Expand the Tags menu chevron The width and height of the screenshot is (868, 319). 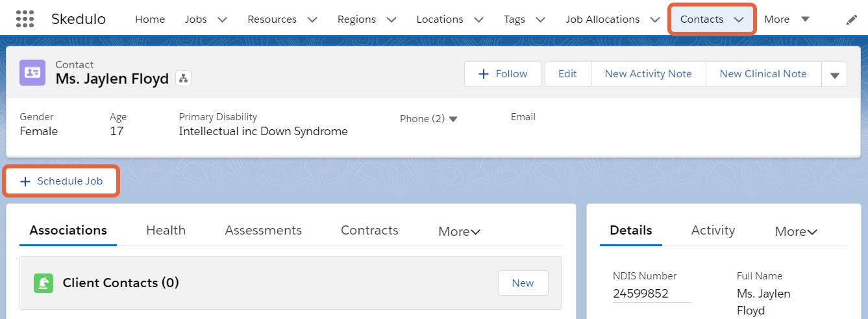(x=541, y=19)
